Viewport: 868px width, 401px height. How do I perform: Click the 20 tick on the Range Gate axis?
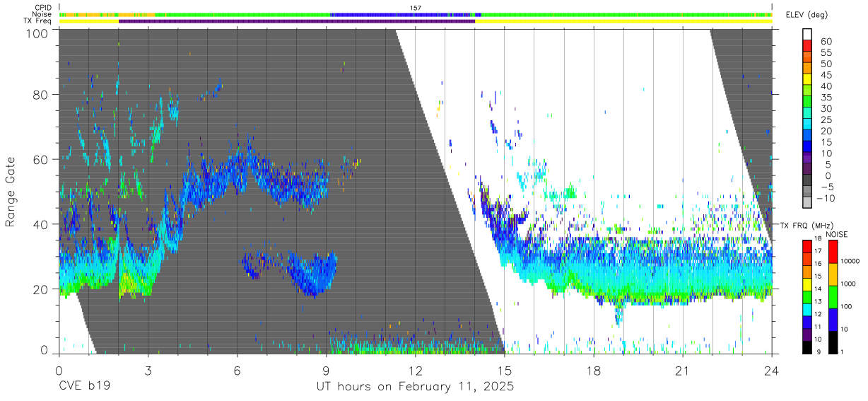(x=41, y=289)
